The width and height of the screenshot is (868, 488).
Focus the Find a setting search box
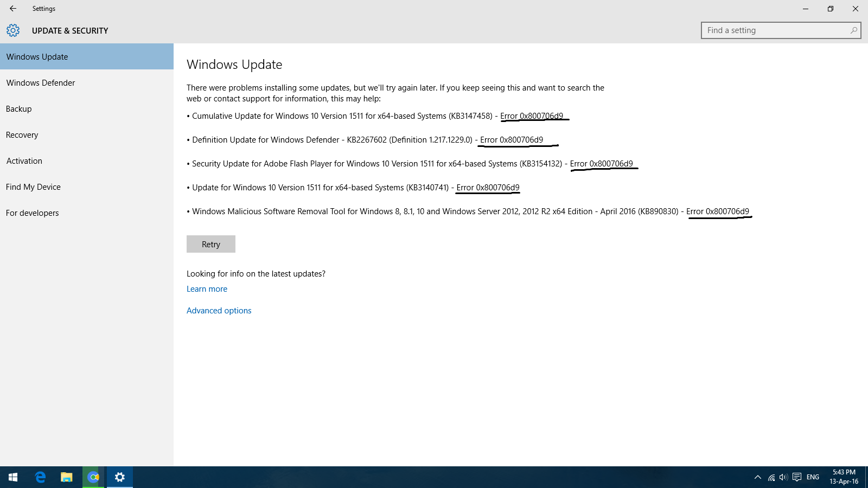pyautogui.click(x=781, y=30)
